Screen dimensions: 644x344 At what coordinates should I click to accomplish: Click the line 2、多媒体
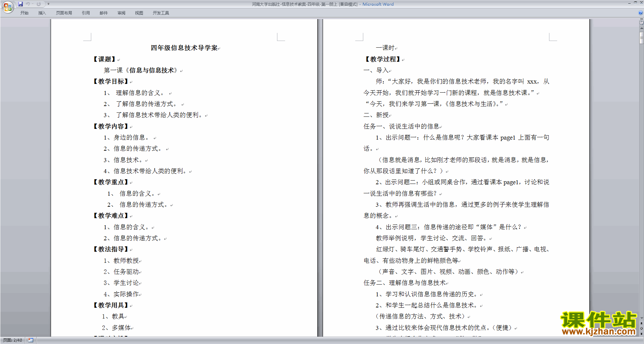tap(116, 328)
